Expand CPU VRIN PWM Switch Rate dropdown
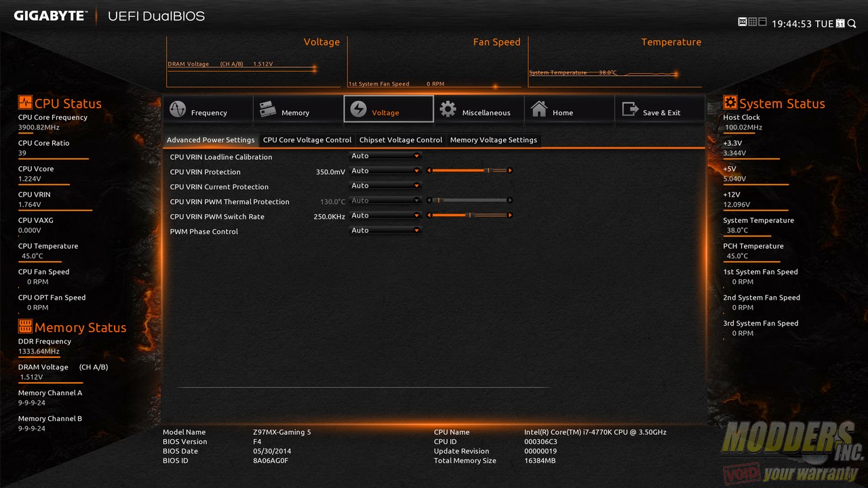This screenshot has width=868, height=488. [385, 216]
